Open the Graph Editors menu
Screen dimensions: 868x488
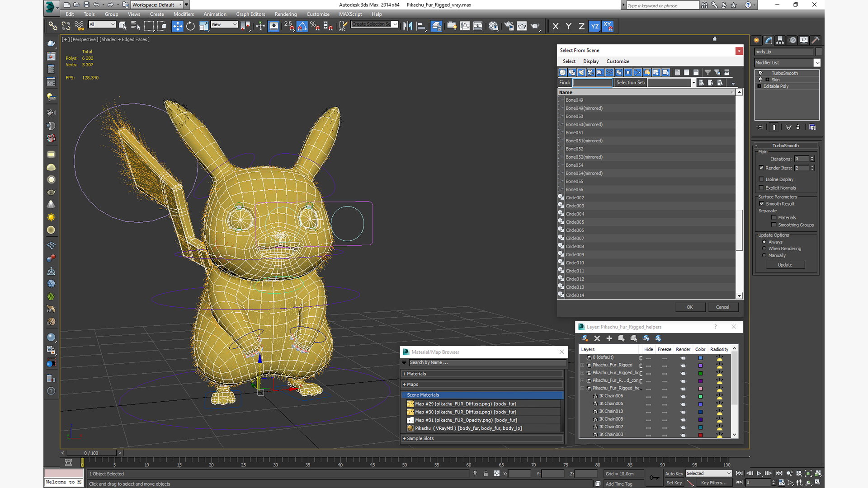pos(250,14)
